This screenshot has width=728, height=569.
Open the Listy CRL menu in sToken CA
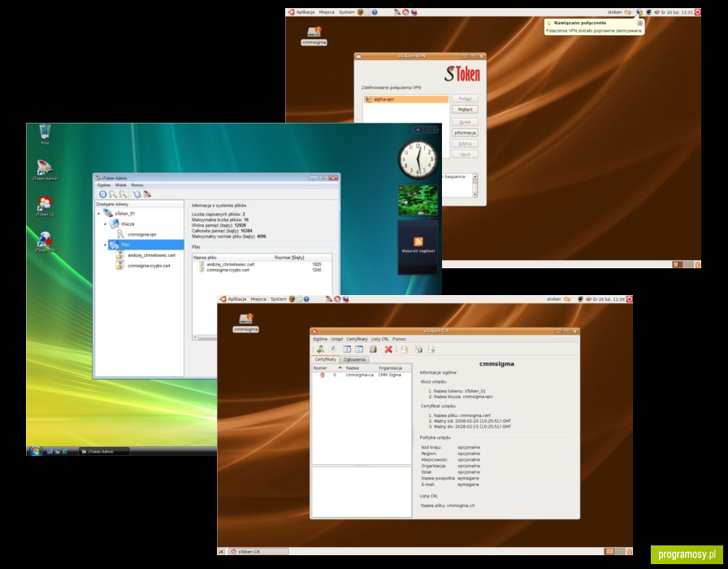pos(379,339)
